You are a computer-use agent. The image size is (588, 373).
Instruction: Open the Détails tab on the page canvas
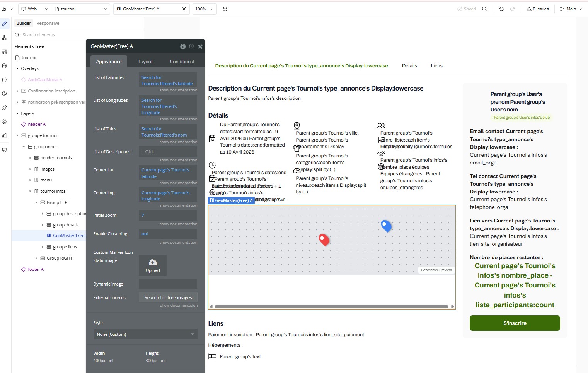coord(409,66)
